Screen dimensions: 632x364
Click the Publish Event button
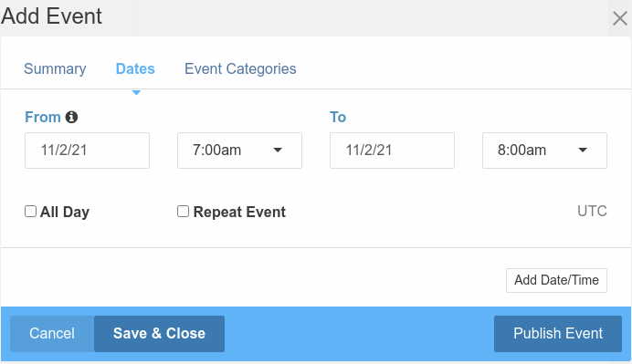[558, 334]
